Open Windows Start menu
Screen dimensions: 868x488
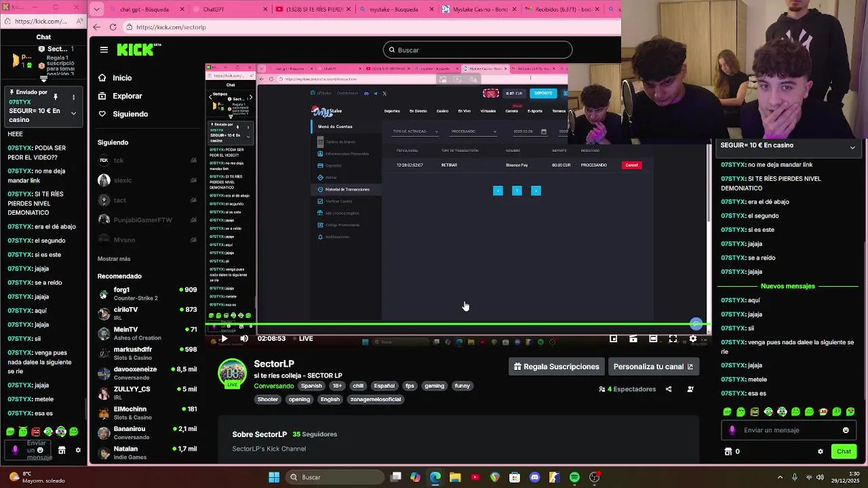(274, 477)
